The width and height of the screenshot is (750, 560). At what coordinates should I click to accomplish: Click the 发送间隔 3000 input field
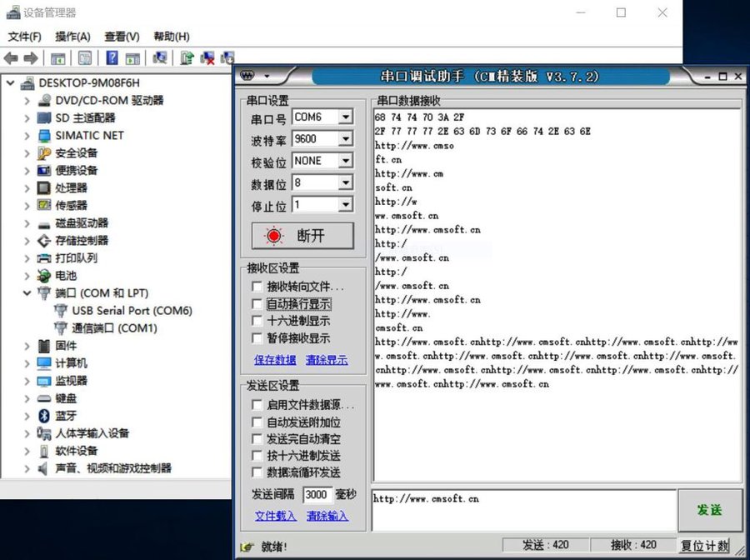[x=317, y=494]
